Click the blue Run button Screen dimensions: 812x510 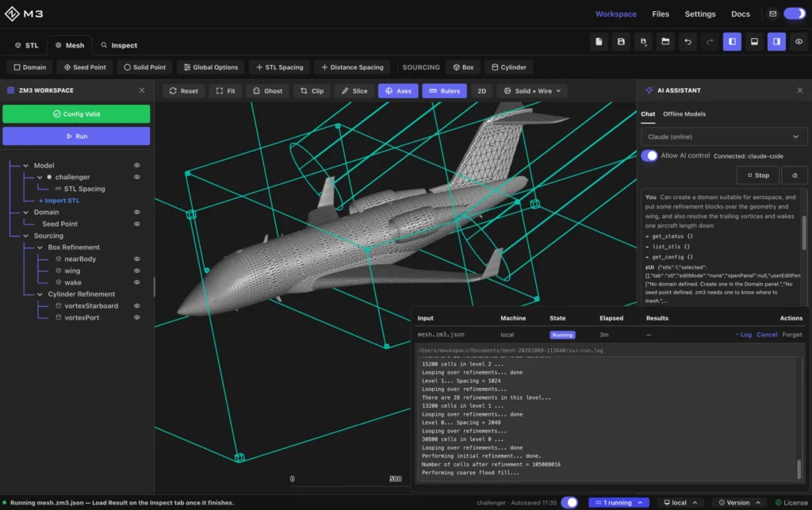[76, 136]
